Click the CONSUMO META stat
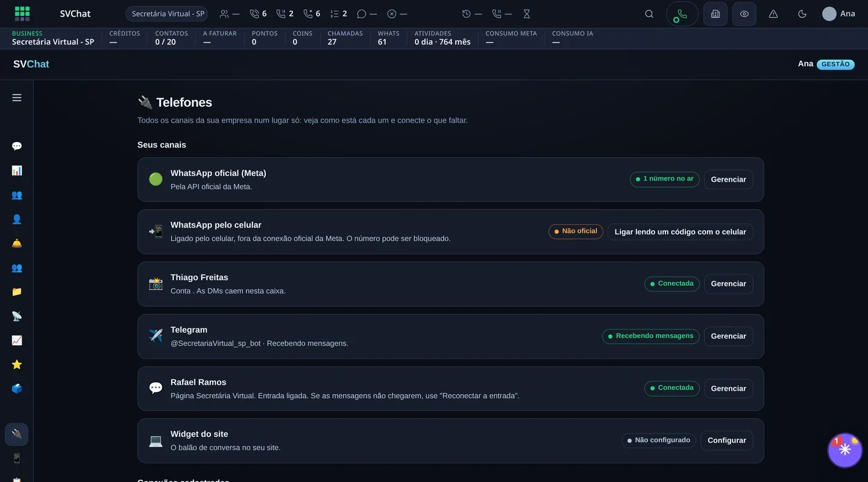The width and height of the screenshot is (868, 482). 511,38
